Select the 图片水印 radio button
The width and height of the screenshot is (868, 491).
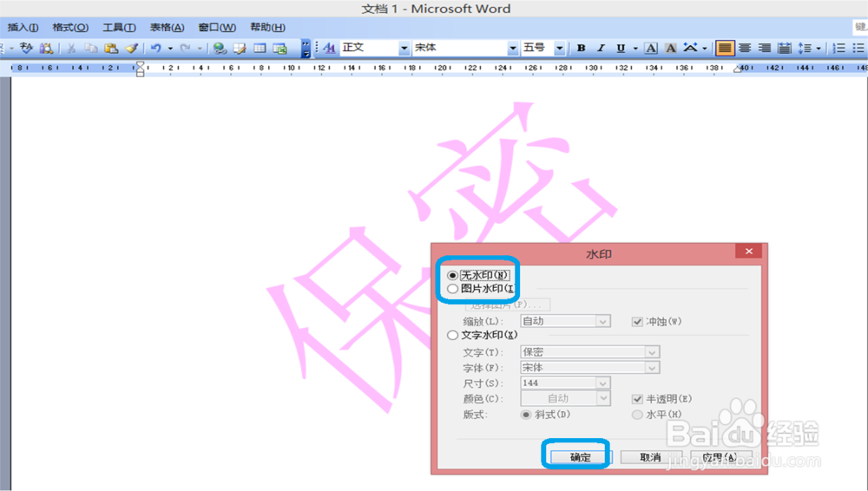pyautogui.click(x=452, y=288)
